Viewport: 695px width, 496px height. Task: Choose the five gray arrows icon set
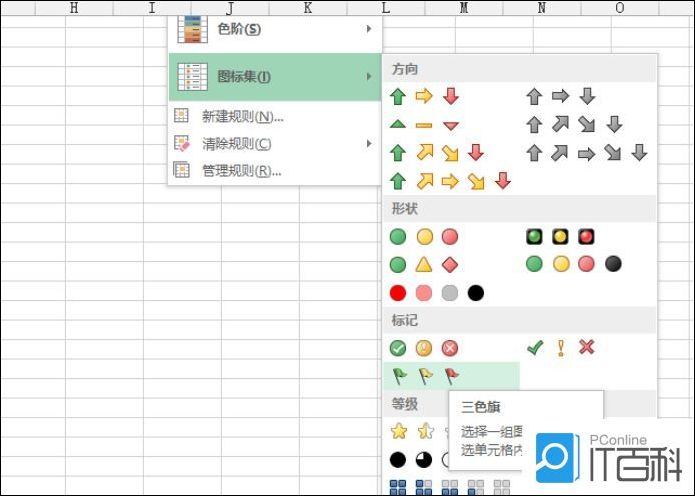click(x=587, y=153)
